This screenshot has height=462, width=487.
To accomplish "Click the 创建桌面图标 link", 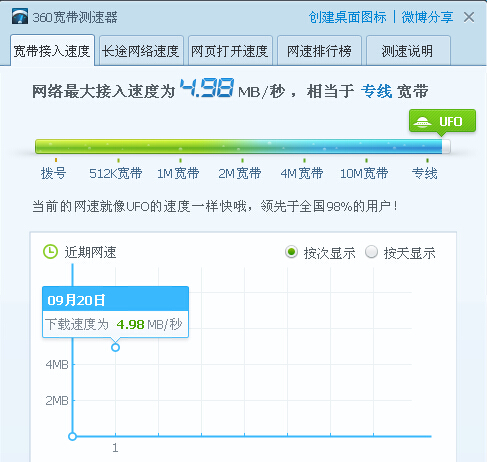I will click(347, 17).
